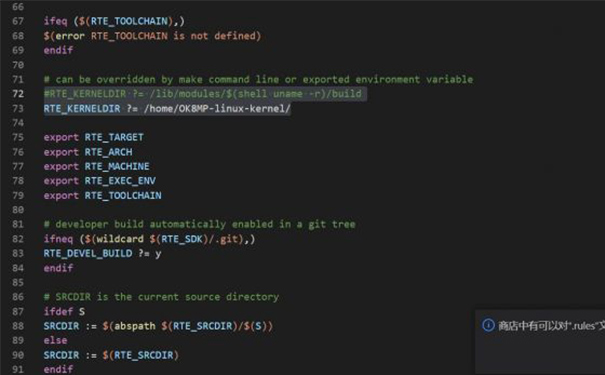Click the ifeq keyword on line 67
Screen dimensions: 605x375
[x=55, y=21]
